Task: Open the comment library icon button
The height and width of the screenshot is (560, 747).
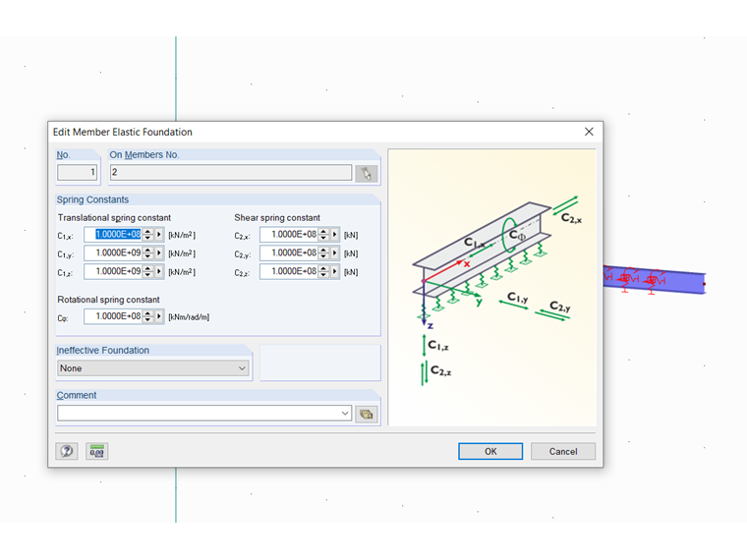Action: (367, 414)
